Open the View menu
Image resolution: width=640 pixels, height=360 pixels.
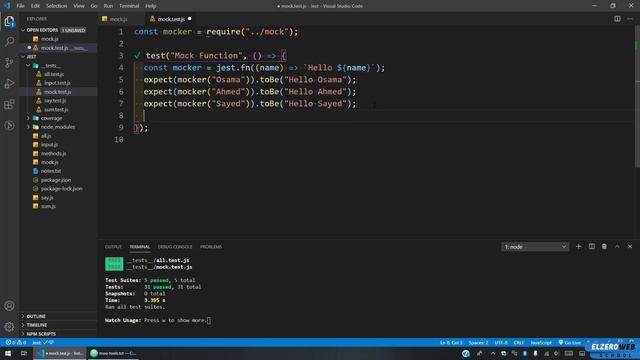[x=79, y=6]
